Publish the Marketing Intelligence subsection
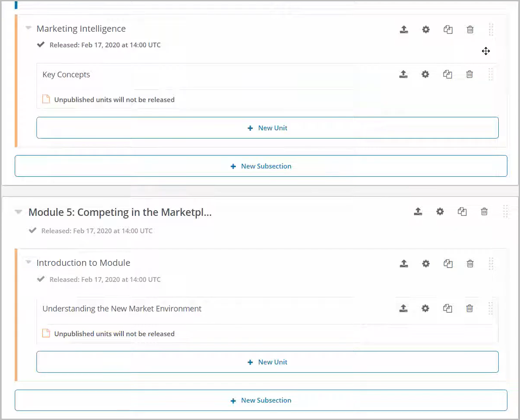 point(404,30)
